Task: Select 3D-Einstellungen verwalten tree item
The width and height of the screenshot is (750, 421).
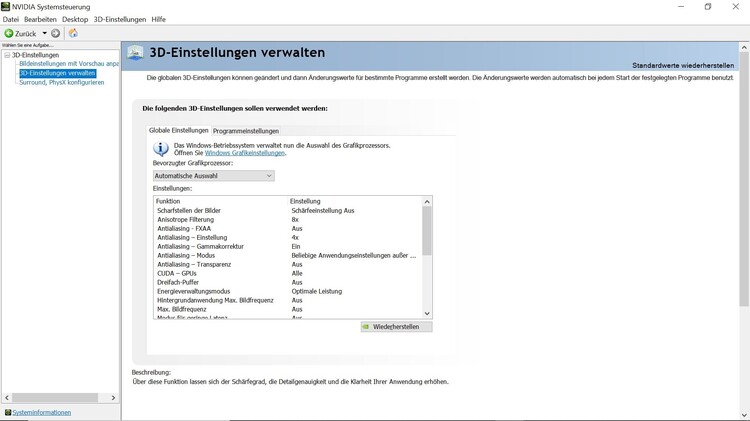Action: pos(57,73)
